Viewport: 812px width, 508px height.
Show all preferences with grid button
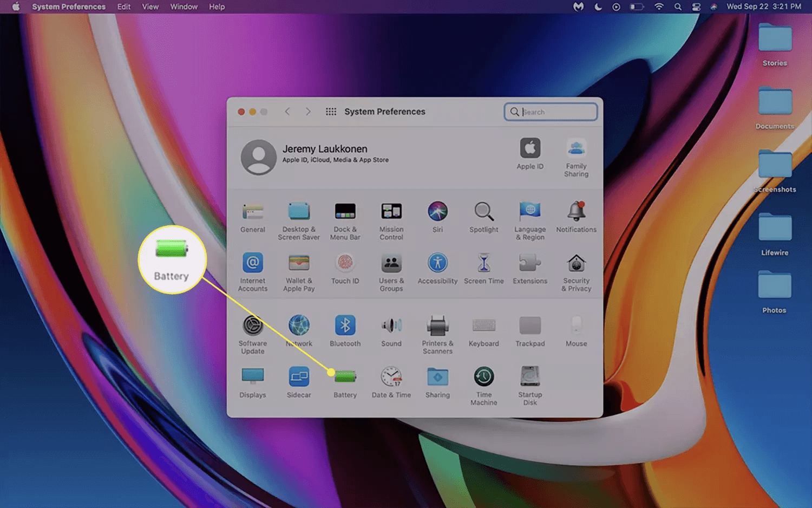[331, 112]
